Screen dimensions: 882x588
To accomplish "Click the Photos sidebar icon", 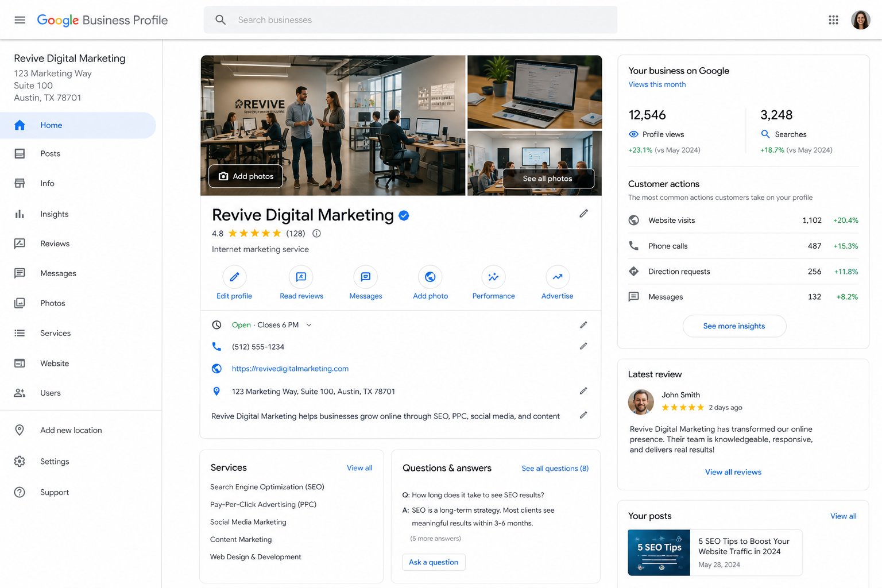I will tap(20, 303).
